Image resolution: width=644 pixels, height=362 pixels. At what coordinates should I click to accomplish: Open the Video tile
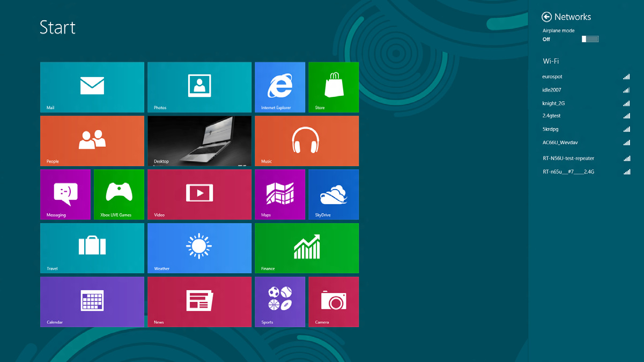(x=199, y=194)
